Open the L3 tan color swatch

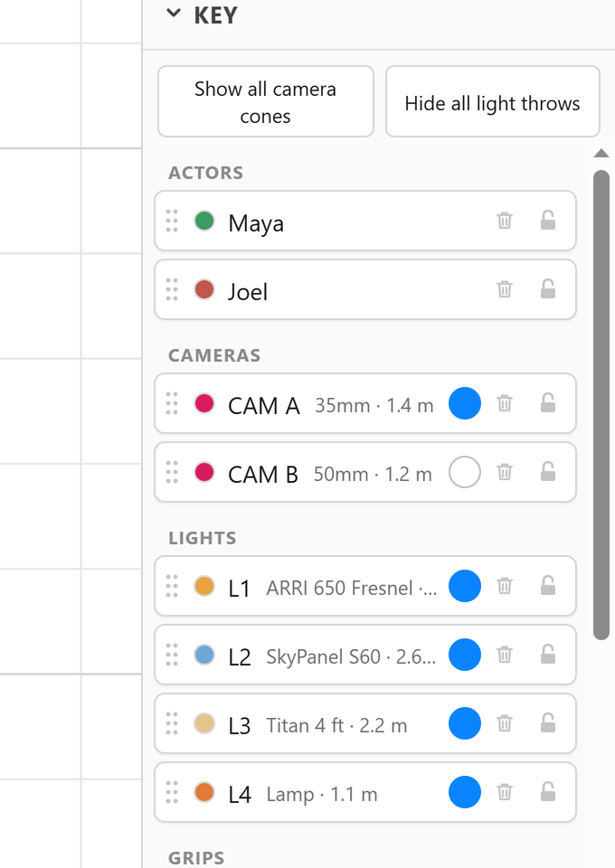(204, 723)
